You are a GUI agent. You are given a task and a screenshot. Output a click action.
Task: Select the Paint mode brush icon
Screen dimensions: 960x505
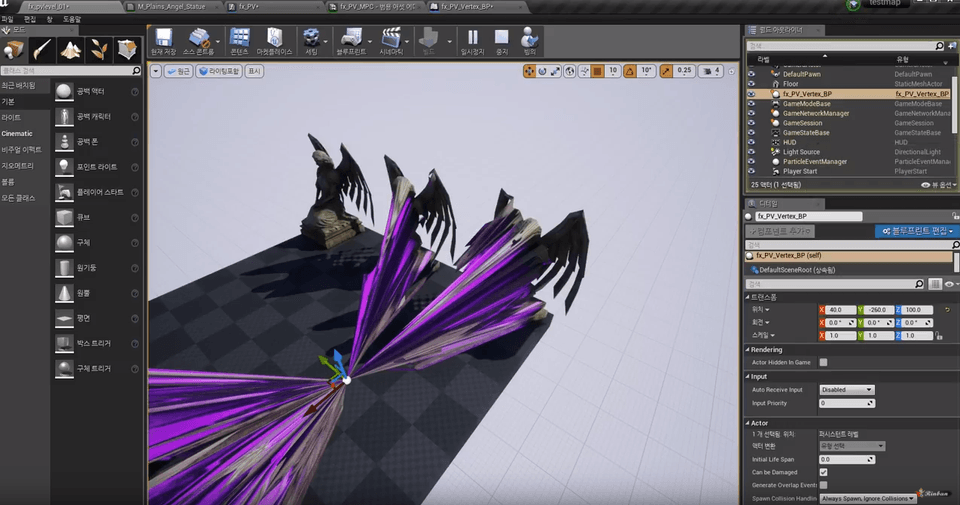click(x=42, y=50)
